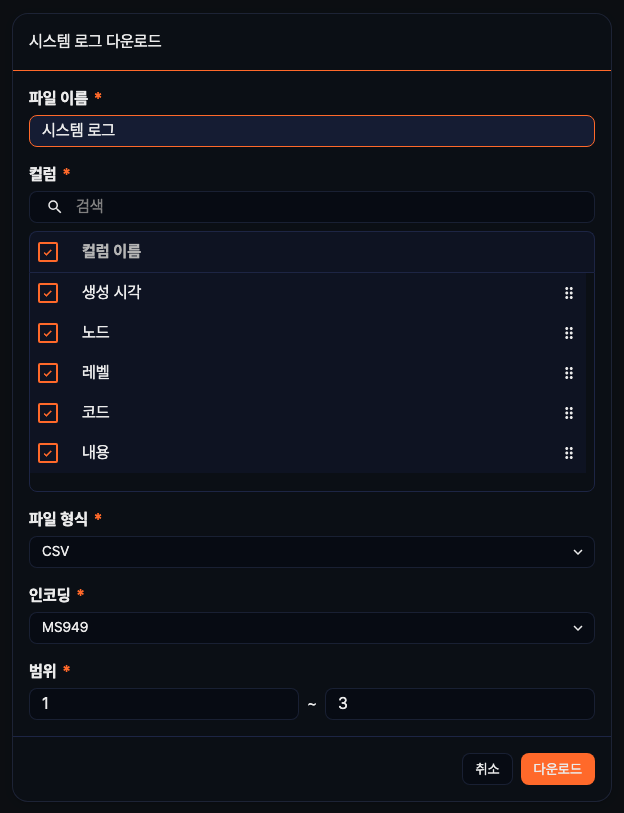Uncheck the 생성 시각 column checkbox
This screenshot has height=813, width=624.
click(47, 293)
